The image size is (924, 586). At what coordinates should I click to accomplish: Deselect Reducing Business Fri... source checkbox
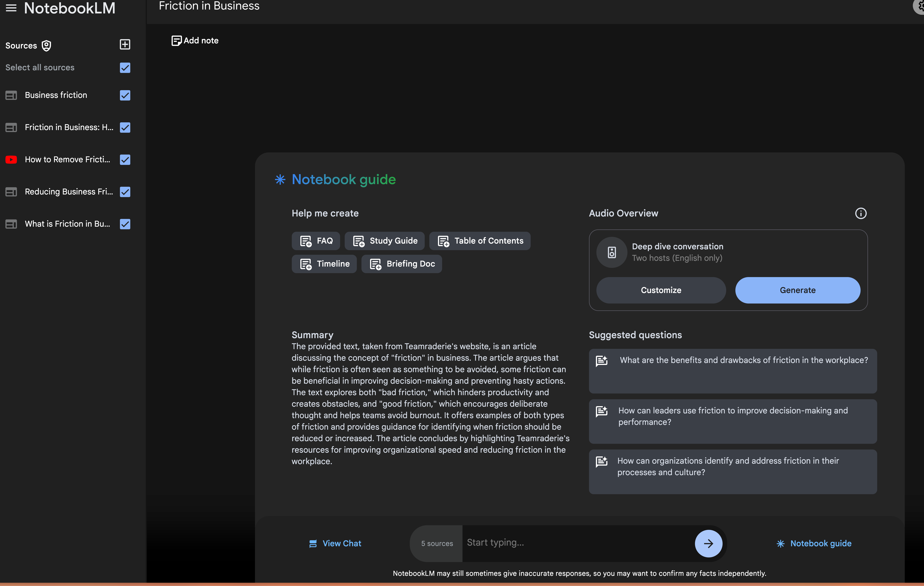coord(125,192)
